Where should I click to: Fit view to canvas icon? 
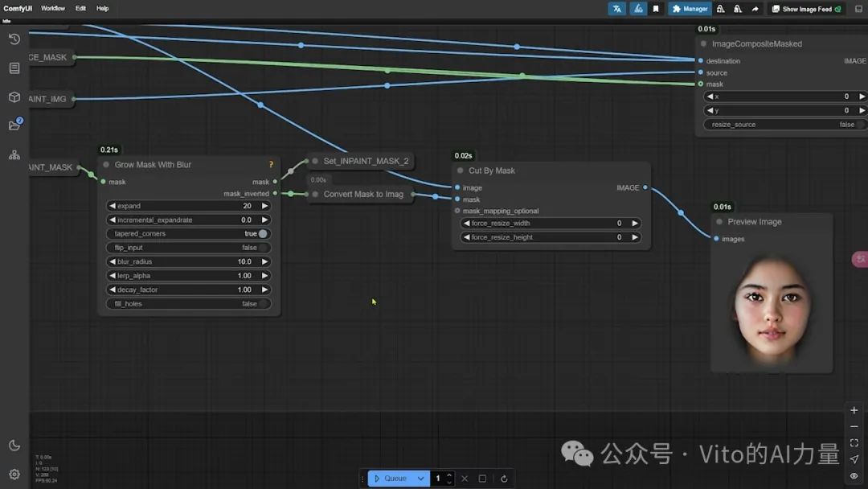tap(854, 442)
